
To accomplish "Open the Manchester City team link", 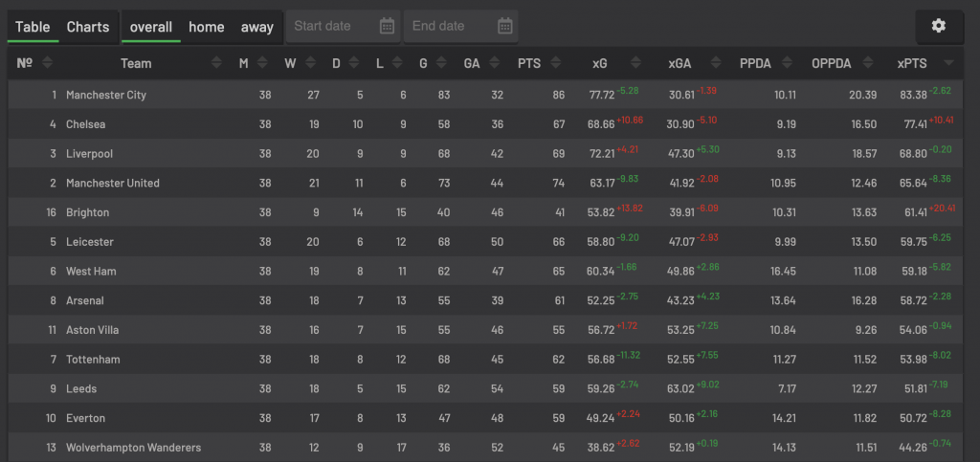I will point(106,95).
